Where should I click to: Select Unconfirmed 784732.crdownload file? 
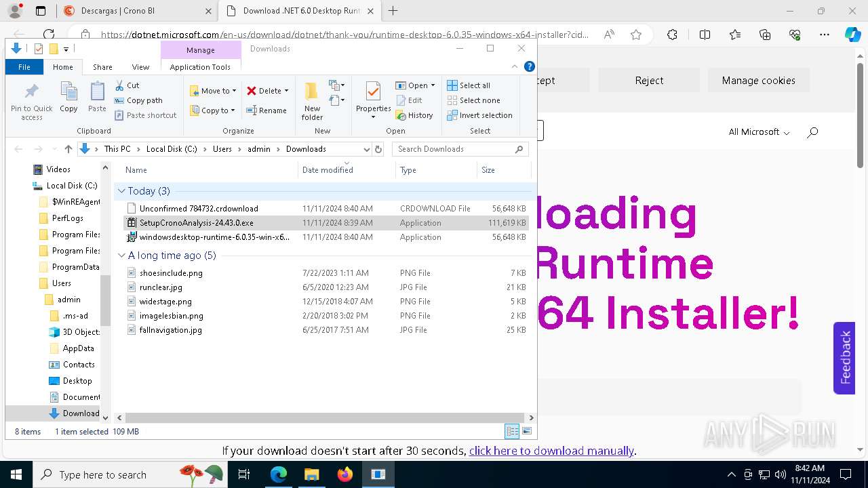click(x=199, y=209)
